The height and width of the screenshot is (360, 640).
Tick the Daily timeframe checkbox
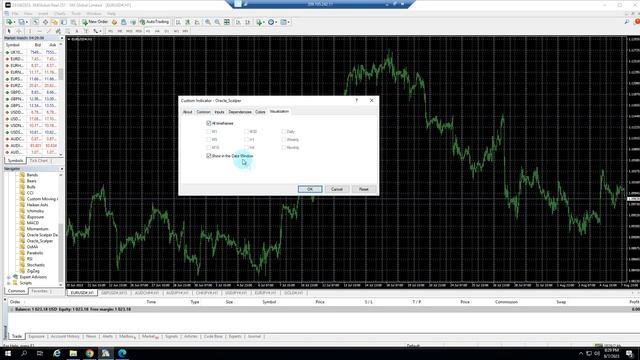pos(284,131)
